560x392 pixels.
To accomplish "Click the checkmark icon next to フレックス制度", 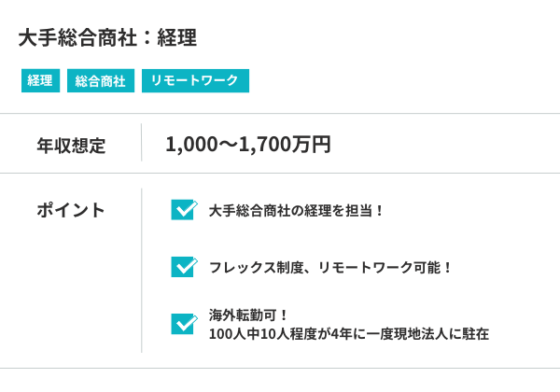I will point(183,267).
